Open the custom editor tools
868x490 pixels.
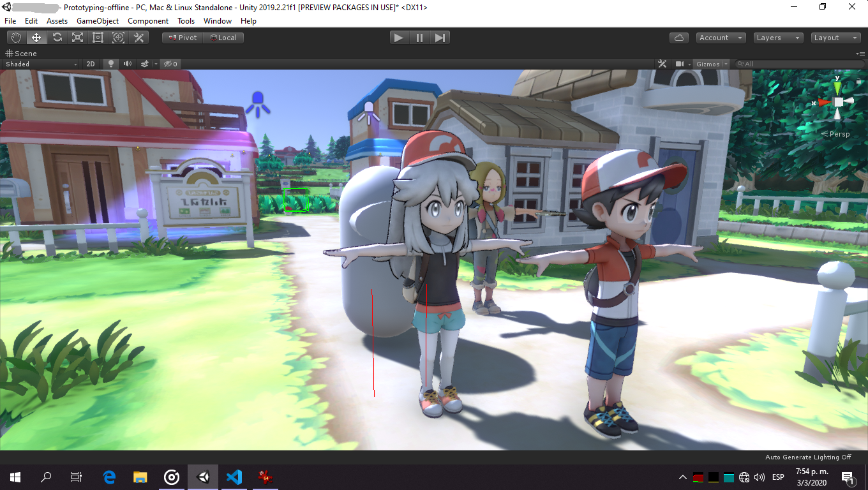[138, 38]
